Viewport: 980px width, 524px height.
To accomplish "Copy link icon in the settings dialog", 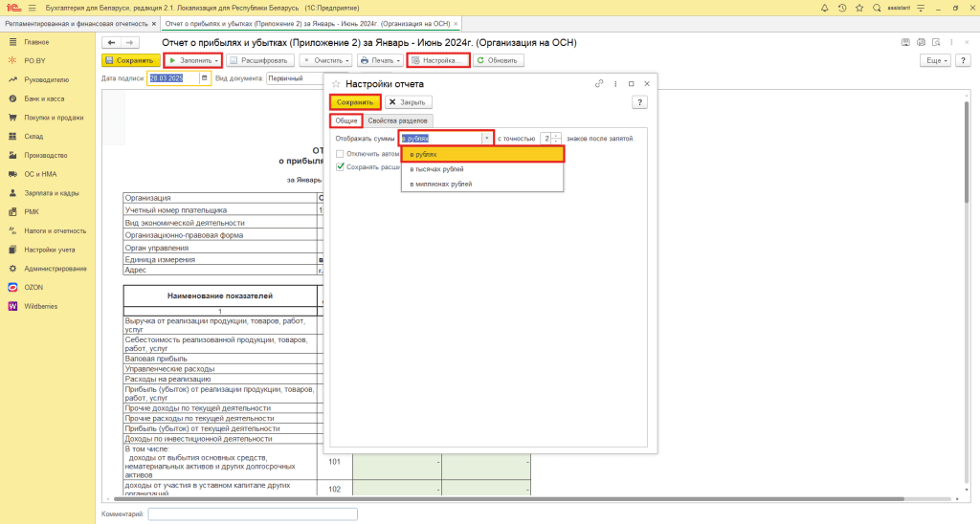I will (x=599, y=84).
